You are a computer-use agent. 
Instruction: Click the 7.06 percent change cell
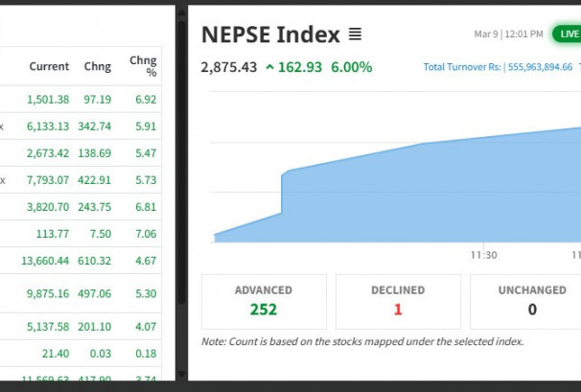(x=146, y=233)
